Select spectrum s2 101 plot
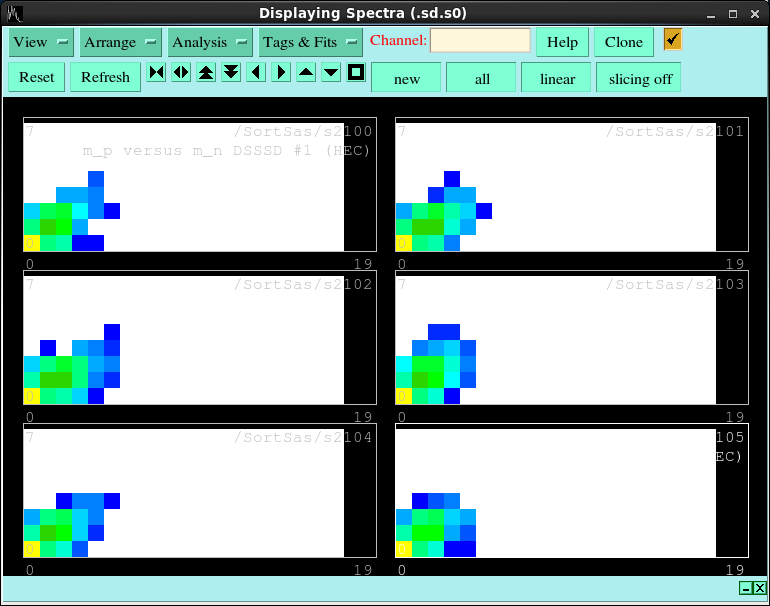770x606 pixels. coord(572,185)
